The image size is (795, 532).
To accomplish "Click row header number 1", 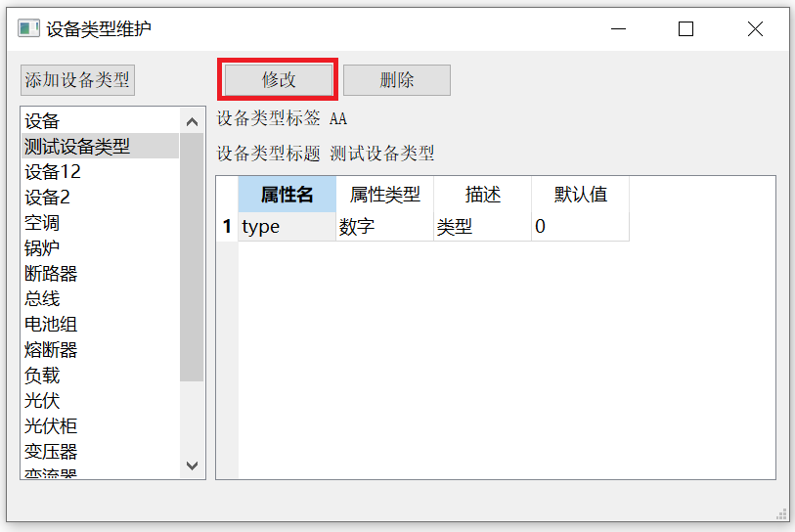I will [x=227, y=226].
